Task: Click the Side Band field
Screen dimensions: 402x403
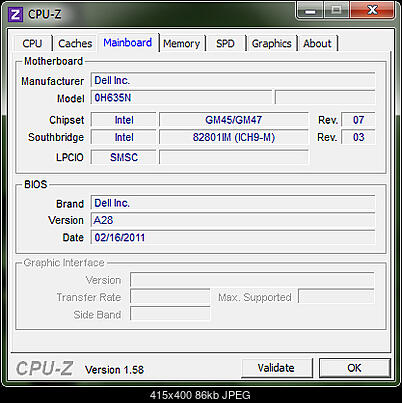Action: [x=170, y=314]
